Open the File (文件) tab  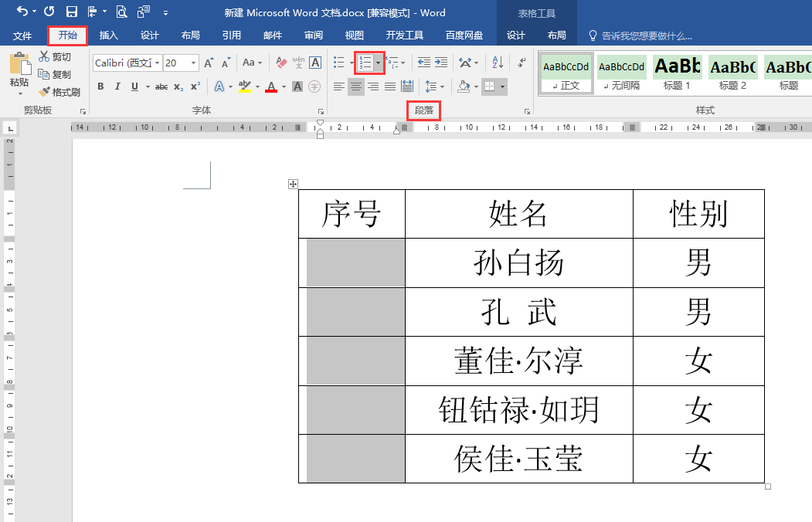tap(22, 36)
